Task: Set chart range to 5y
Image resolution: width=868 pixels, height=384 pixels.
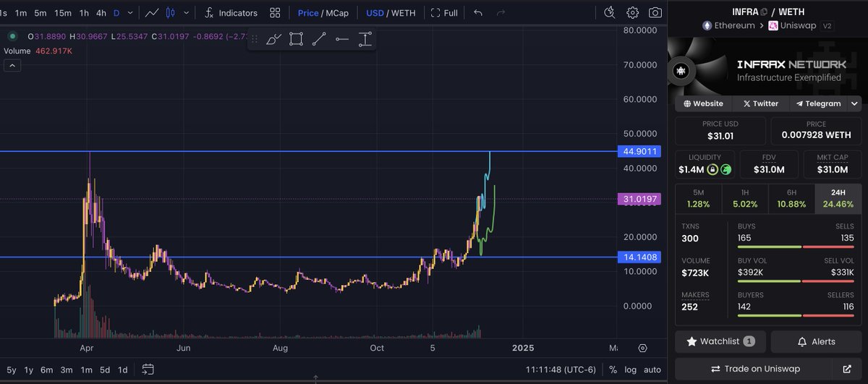Action: click(x=11, y=370)
